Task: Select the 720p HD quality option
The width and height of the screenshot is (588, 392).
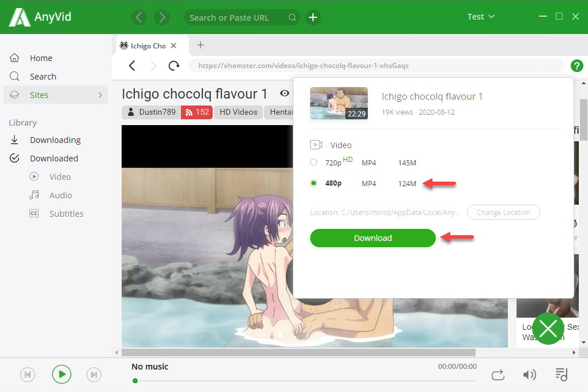Action: click(x=314, y=163)
